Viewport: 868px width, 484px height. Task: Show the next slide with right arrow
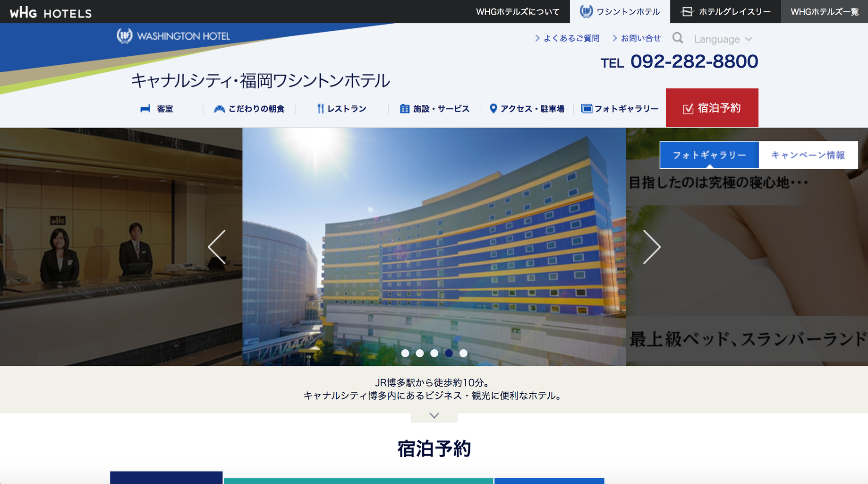pos(652,247)
